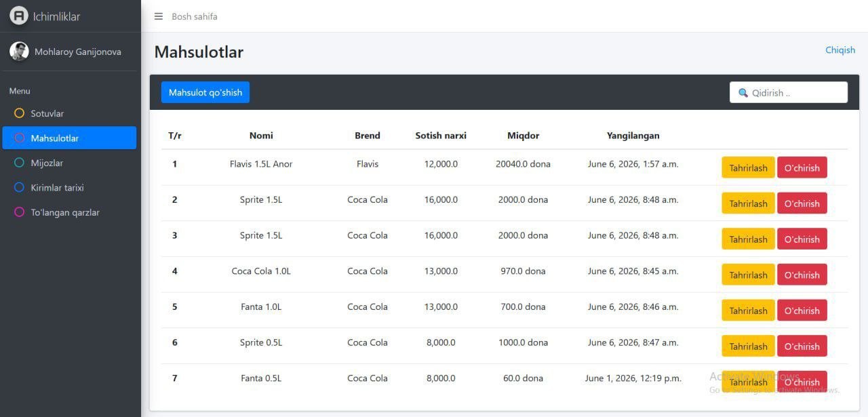
Task: Click the 20040.0 dona quantity cell
Action: [x=524, y=164]
